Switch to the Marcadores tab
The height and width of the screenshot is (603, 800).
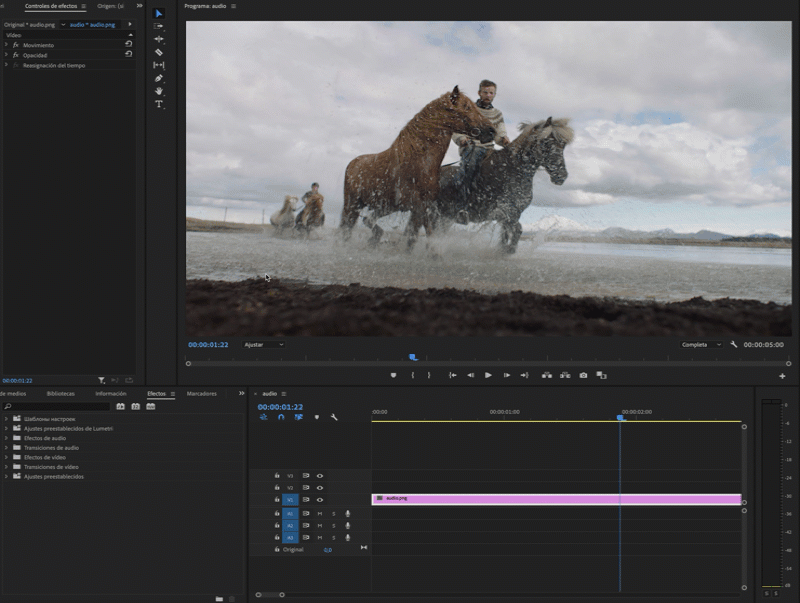coord(201,394)
